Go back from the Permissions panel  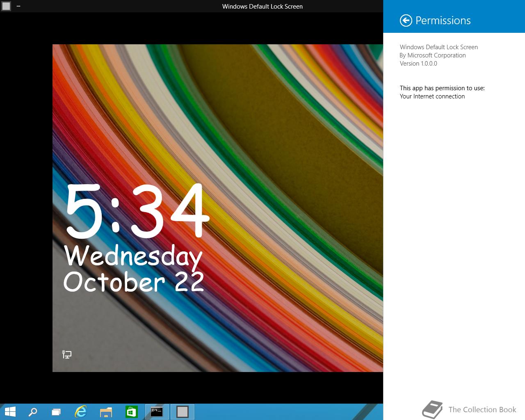406,21
